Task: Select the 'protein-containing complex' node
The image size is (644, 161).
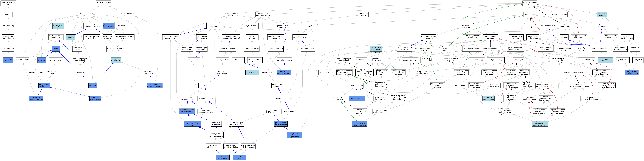Action: (x=127, y=15)
